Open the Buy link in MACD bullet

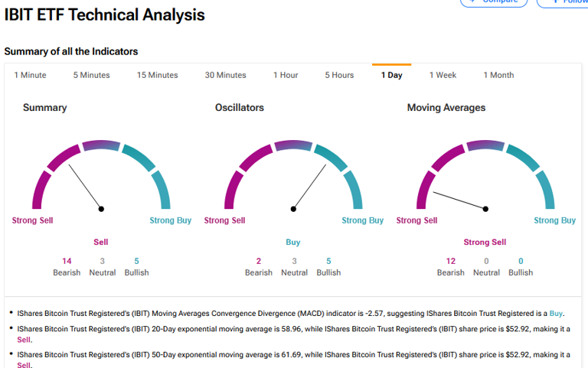pos(556,314)
